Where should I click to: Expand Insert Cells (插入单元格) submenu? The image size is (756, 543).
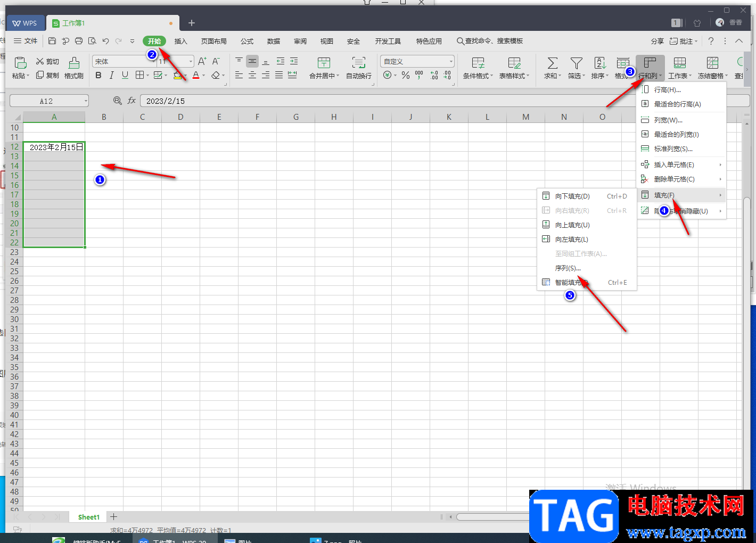(682, 165)
